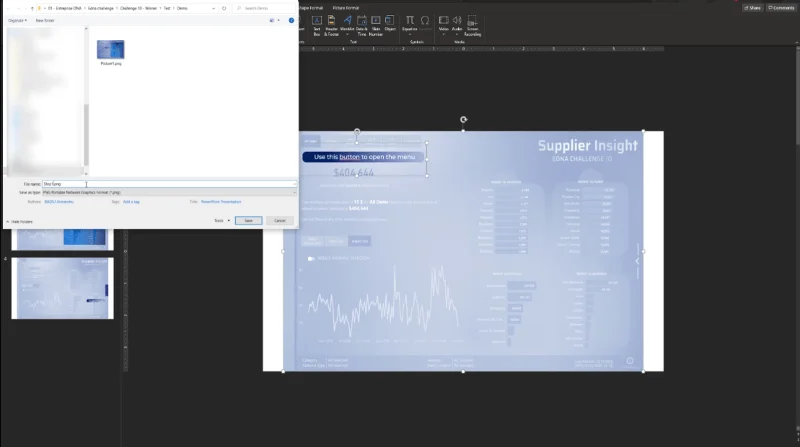Click Challenge 10 - Winner in the breadcrumb

click(138, 8)
